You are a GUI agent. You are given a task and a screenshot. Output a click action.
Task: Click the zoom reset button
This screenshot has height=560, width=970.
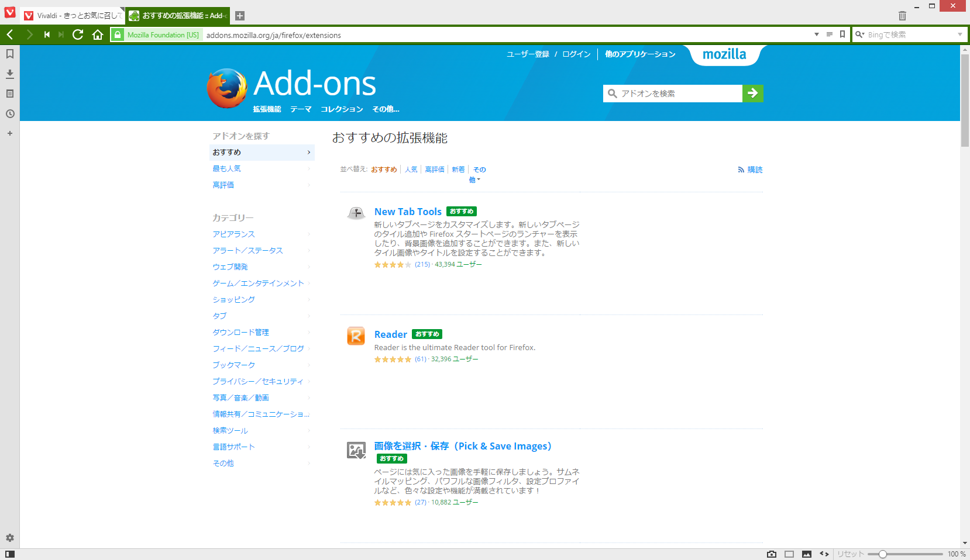[x=850, y=554]
